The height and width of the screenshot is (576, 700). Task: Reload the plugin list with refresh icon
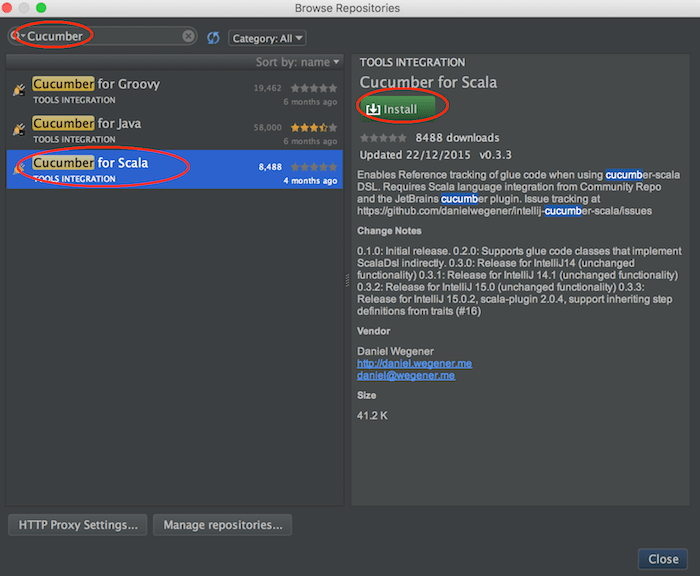[213, 38]
